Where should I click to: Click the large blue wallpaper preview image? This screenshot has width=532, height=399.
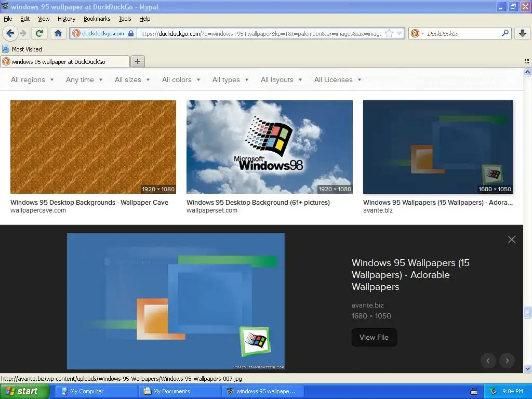click(x=176, y=301)
